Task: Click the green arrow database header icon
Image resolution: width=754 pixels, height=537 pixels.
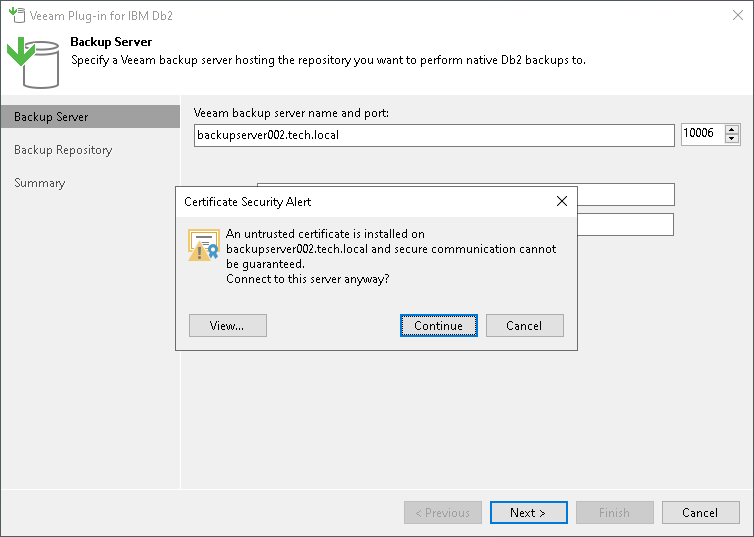Action: (33, 62)
